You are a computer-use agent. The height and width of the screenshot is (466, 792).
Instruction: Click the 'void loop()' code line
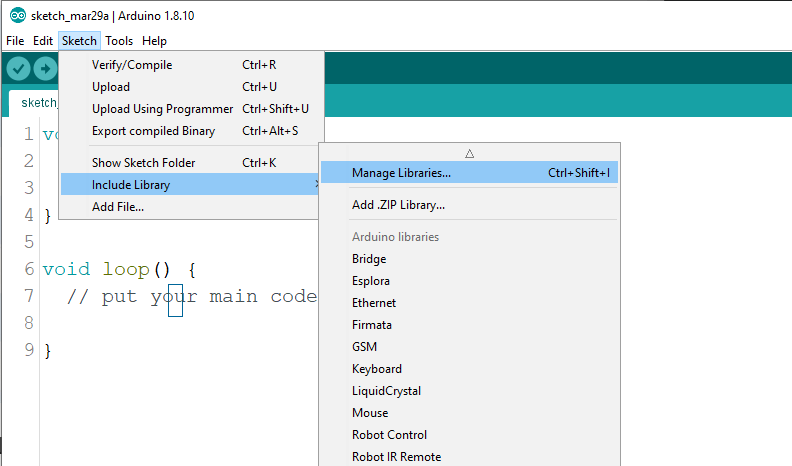119,269
